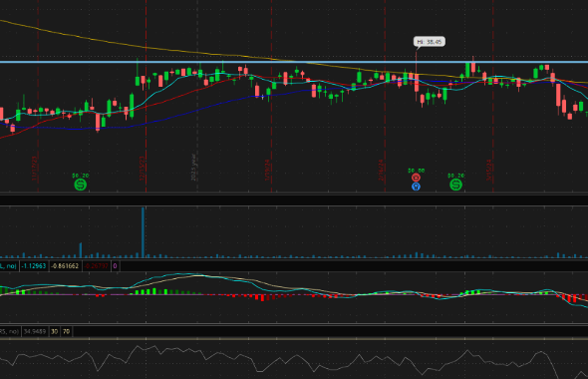Click the 1/19/24 expiration date label
The width and height of the screenshot is (588, 379).
[267, 170]
